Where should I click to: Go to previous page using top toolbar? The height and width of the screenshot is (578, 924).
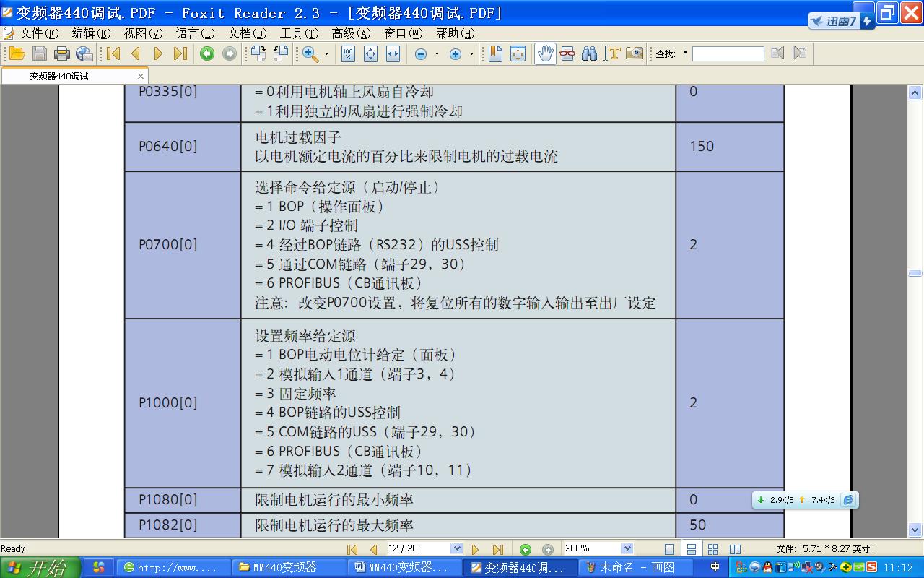coord(136,53)
